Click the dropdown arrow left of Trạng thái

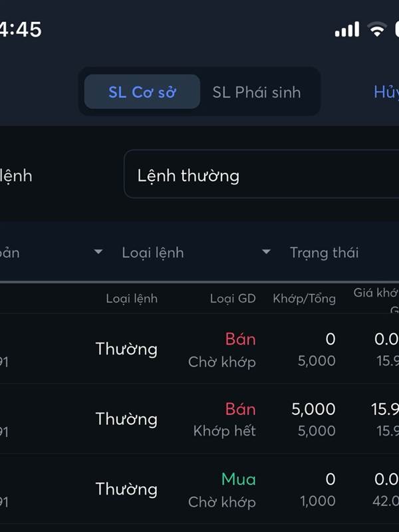click(267, 252)
